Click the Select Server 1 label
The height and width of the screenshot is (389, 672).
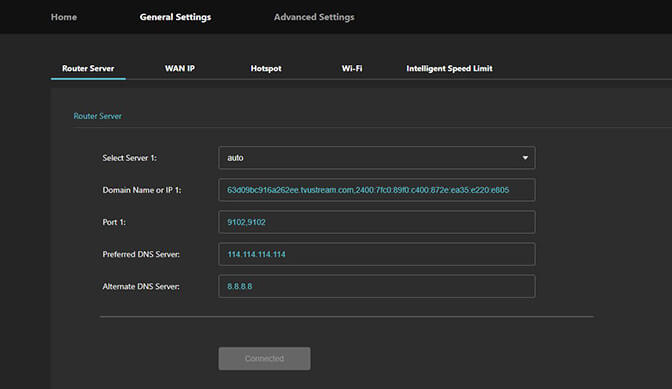coord(129,158)
